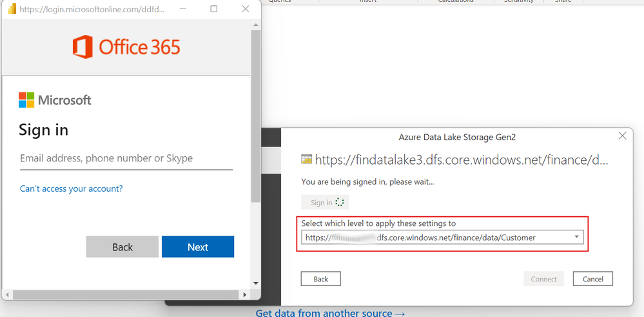The width and height of the screenshot is (644, 317).
Task: Click Back in the Azure Data Lake dialog
Action: click(x=321, y=279)
